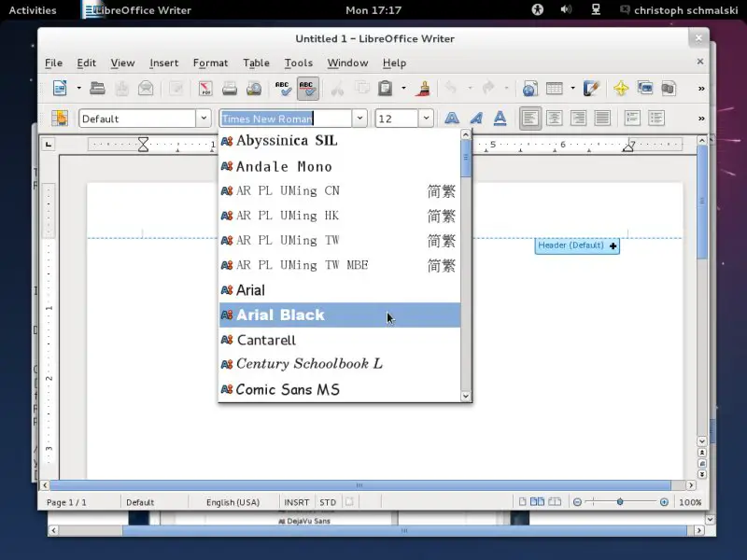Collapse the Font Name dropdown arrow

[x=360, y=119]
